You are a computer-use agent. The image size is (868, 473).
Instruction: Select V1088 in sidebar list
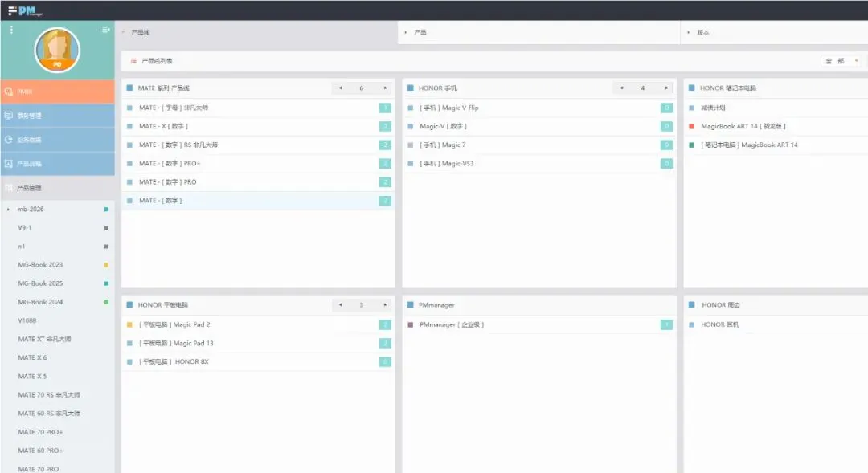(x=27, y=320)
